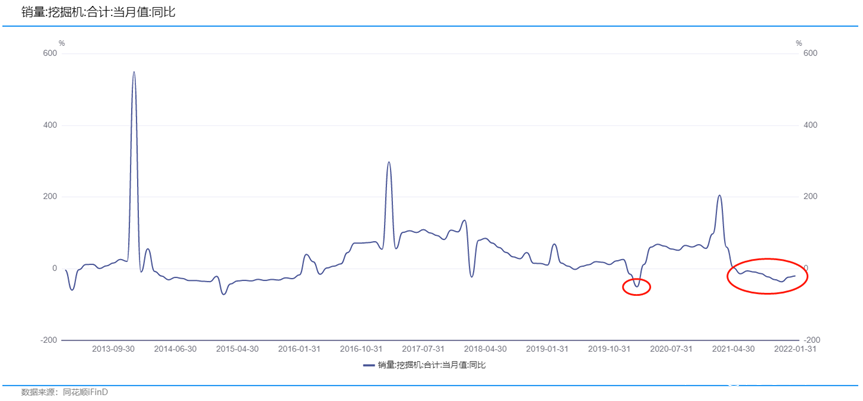Click the legend line color swatch
863x401 pixels.
point(369,365)
